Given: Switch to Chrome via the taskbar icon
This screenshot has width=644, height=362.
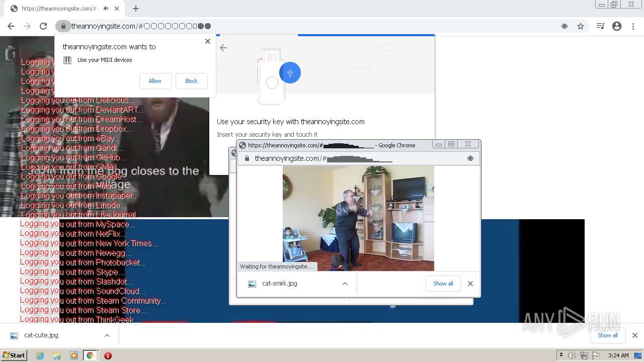Looking at the screenshot, I should pyautogui.click(x=90, y=355).
